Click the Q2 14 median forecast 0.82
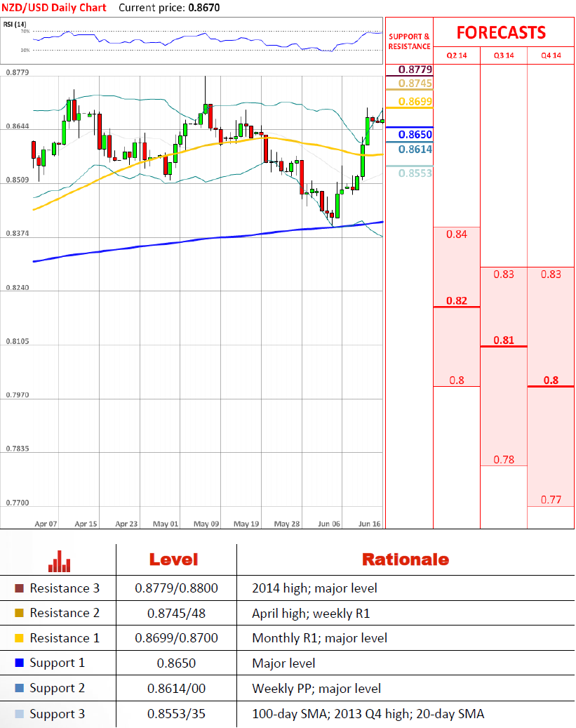Image resolution: width=576 pixels, height=728 pixels. (457, 301)
